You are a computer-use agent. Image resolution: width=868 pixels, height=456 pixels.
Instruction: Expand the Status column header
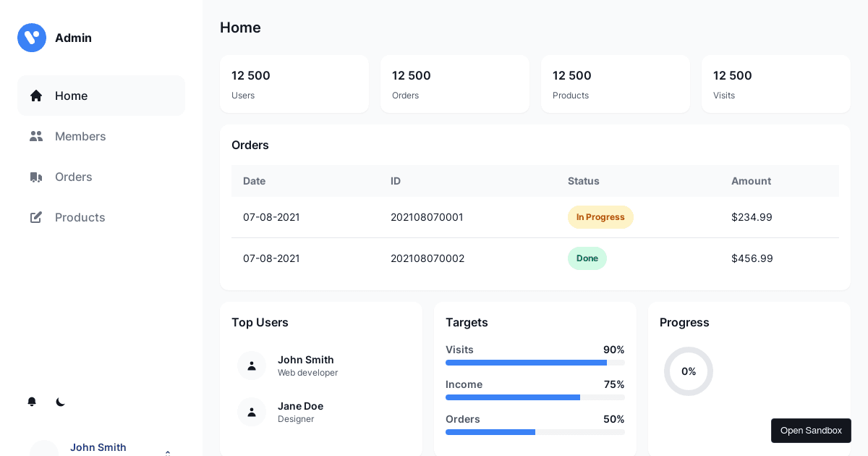584,181
